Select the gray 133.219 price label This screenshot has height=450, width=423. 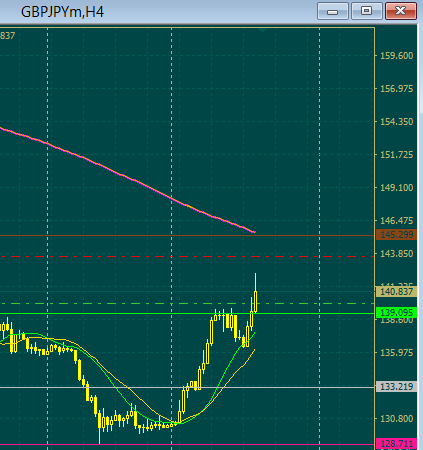397,387
